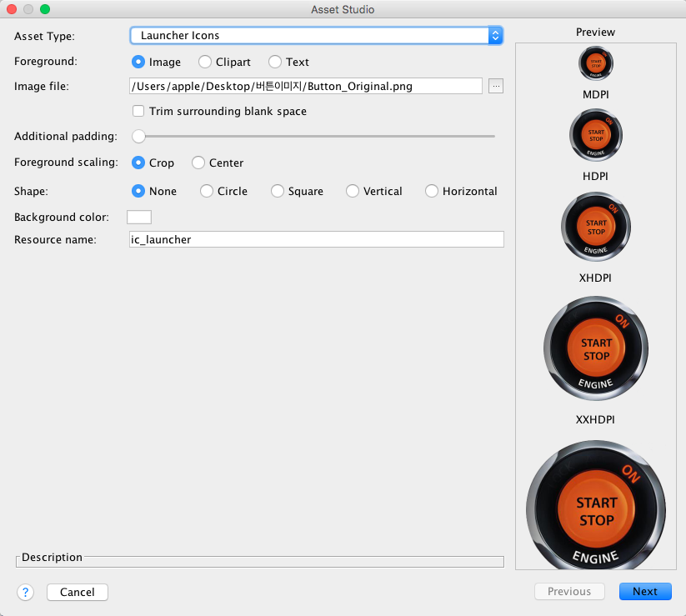Click the Previous button
The height and width of the screenshot is (616, 686).
pos(569,592)
